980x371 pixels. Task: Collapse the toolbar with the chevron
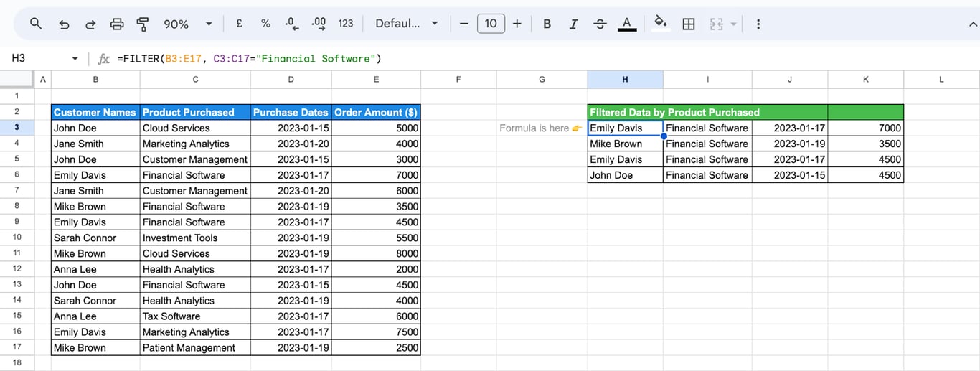pyautogui.click(x=973, y=24)
